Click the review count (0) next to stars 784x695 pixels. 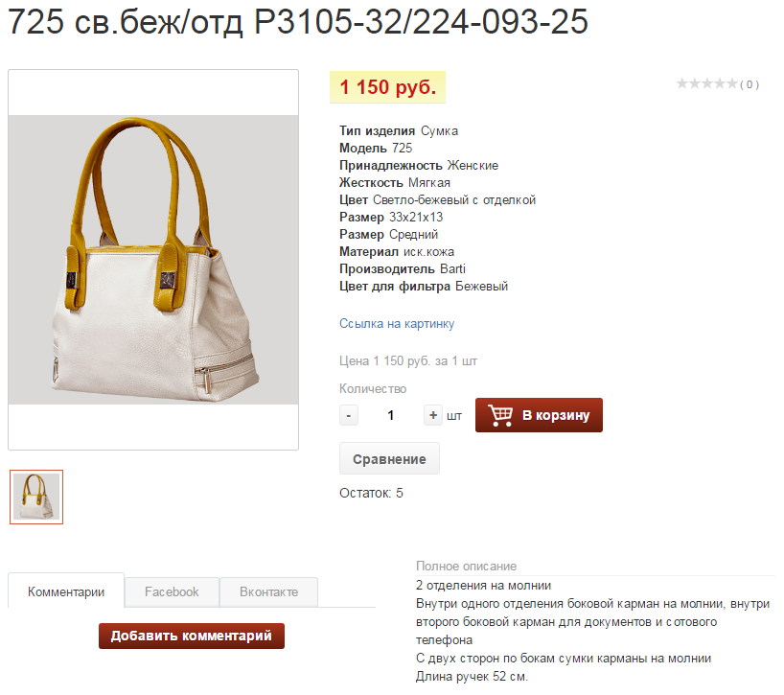click(x=749, y=84)
